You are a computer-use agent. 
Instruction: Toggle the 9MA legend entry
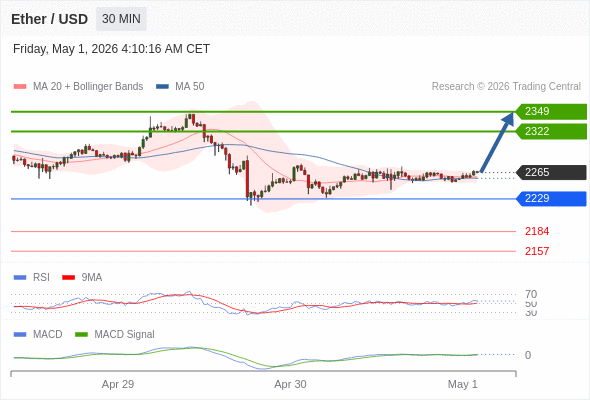82,277
